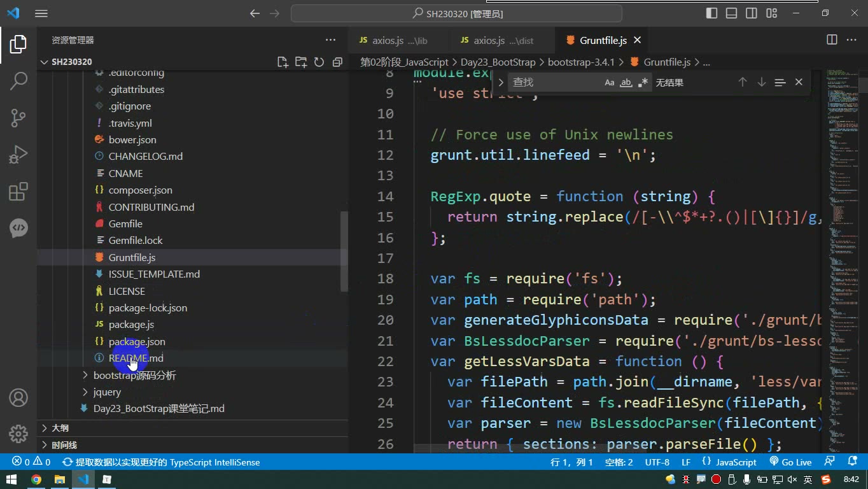Image resolution: width=868 pixels, height=489 pixels.
Task: Click the UTF-8 encoding status item
Action: click(x=657, y=462)
